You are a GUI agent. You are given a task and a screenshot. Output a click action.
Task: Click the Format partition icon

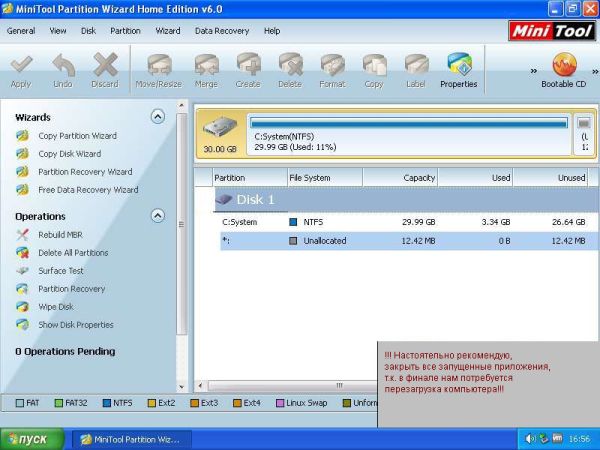click(x=333, y=65)
